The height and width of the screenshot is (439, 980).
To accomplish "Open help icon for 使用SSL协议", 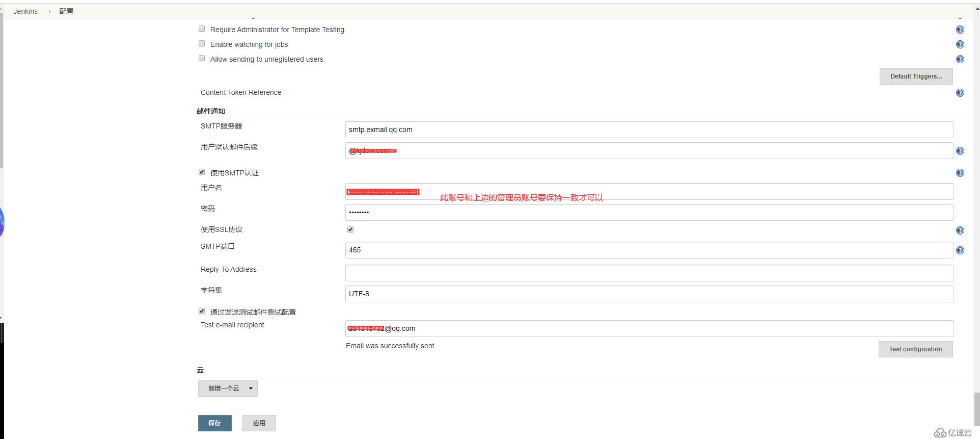I will point(960,230).
